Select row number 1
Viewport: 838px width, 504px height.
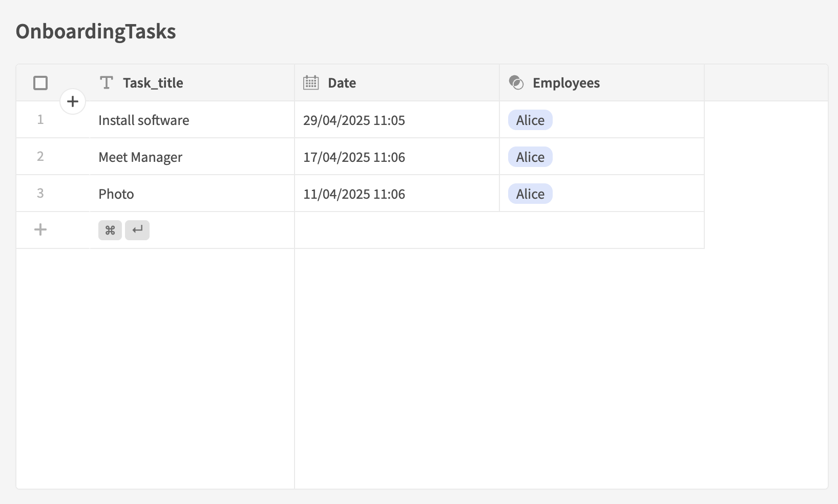click(40, 120)
